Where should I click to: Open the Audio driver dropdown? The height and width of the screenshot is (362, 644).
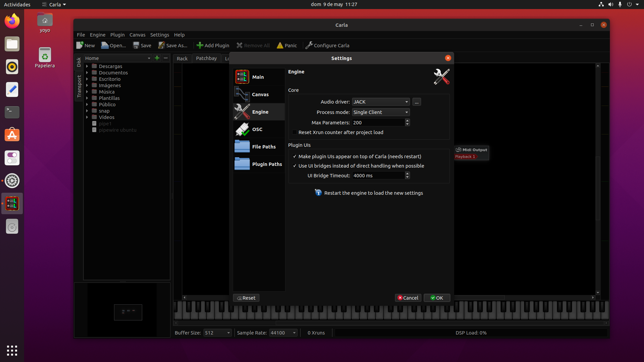(x=381, y=102)
